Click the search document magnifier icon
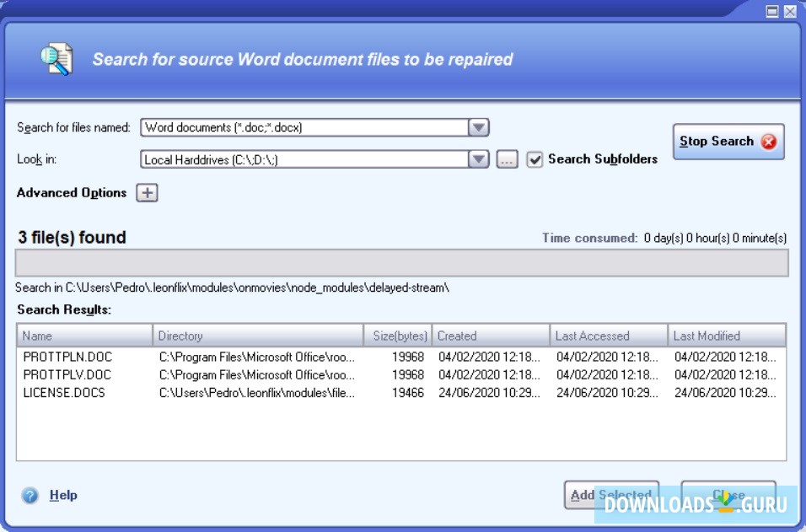The image size is (806, 532). (x=56, y=59)
